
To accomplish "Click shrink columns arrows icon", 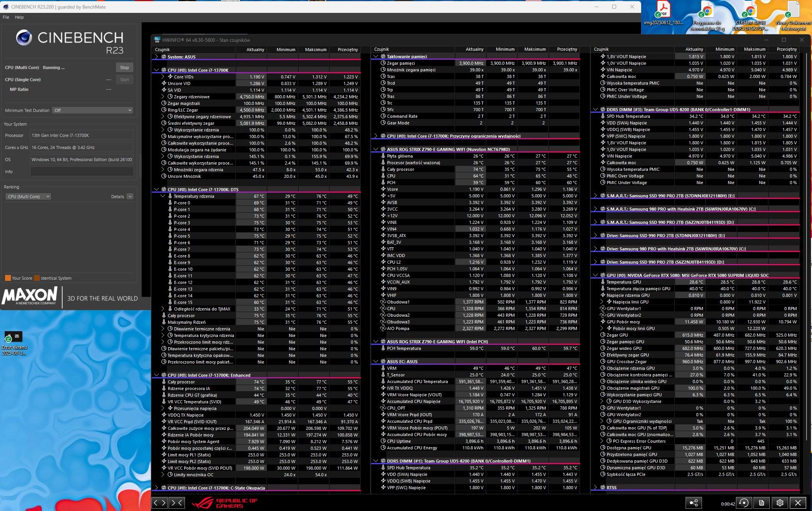I will tap(177, 503).
